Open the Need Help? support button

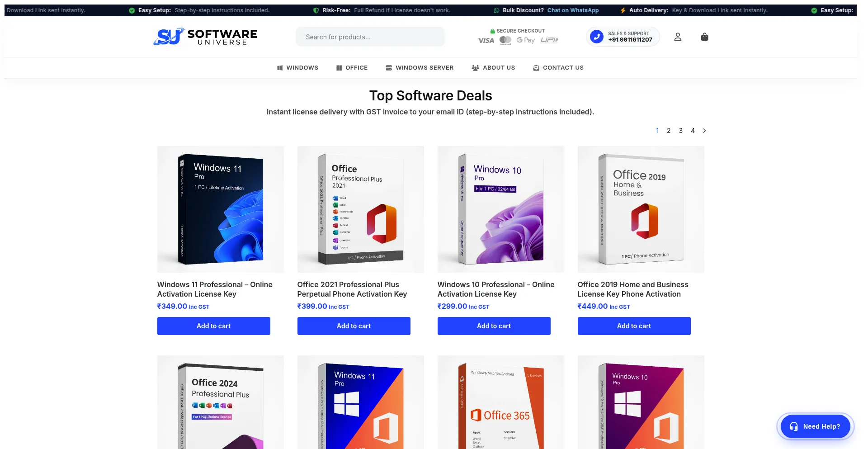(816, 426)
